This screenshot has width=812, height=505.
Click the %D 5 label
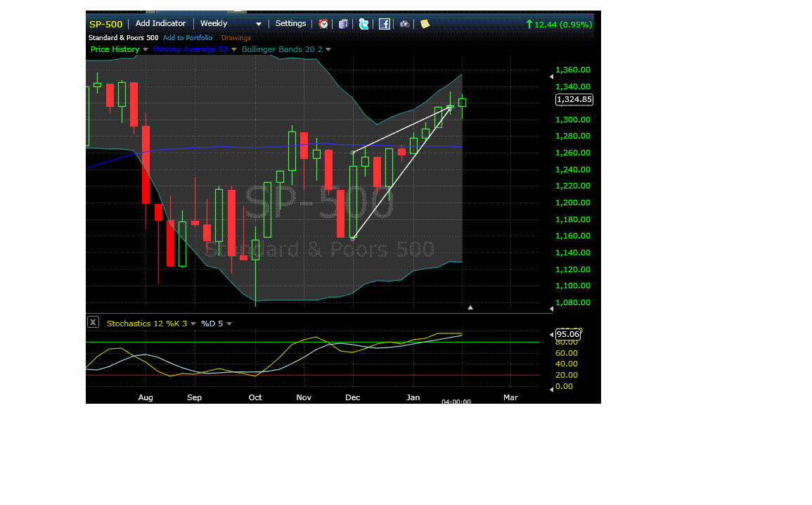[212, 324]
